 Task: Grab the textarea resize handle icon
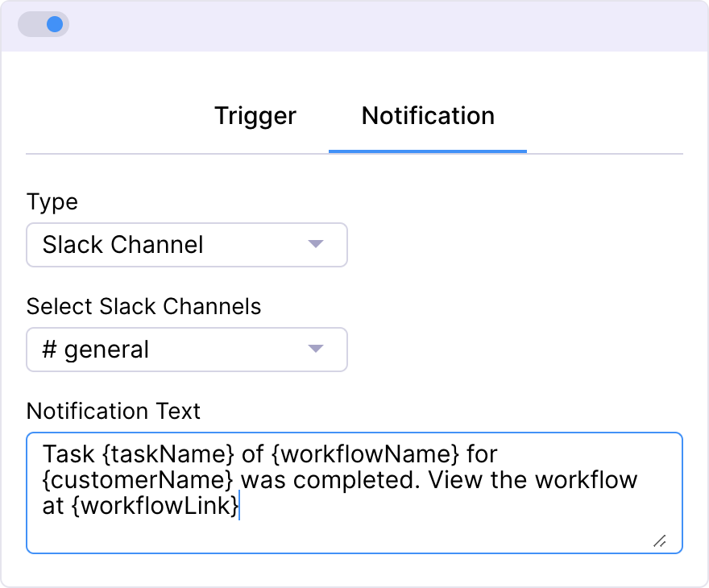click(x=660, y=540)
